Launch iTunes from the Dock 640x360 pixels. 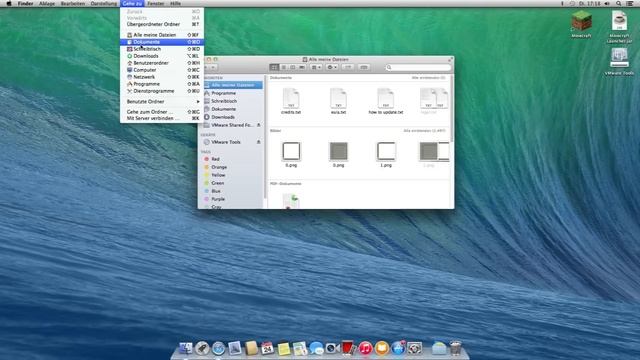point(365,348)
